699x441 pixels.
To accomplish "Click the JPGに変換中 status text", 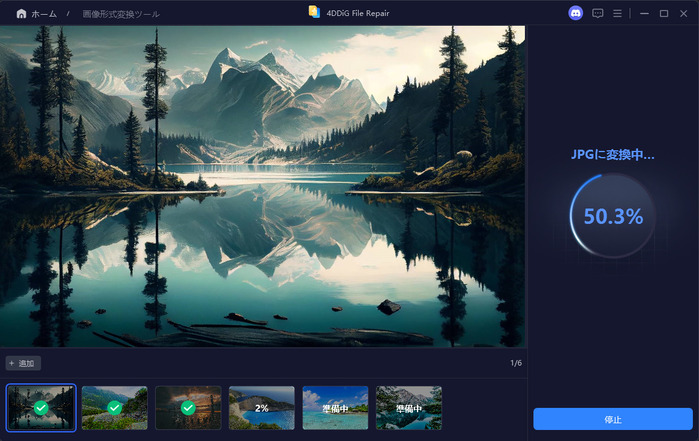I will [613, 155].
